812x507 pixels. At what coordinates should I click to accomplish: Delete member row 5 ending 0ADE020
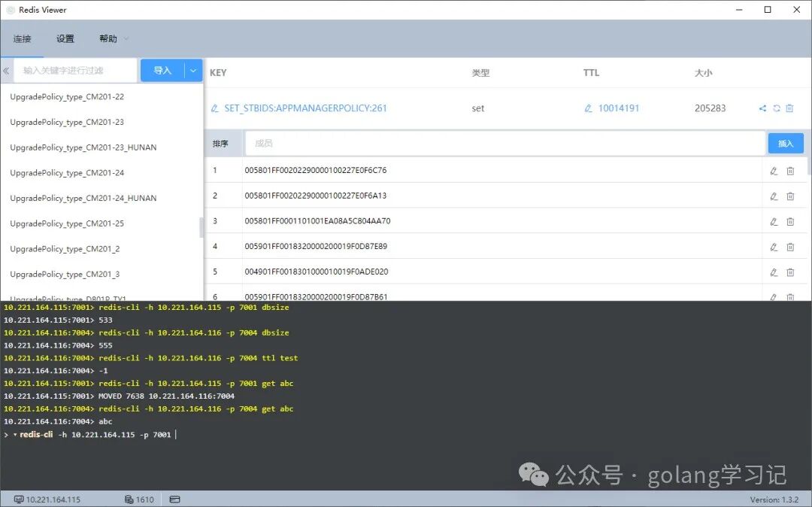(790, 272)
